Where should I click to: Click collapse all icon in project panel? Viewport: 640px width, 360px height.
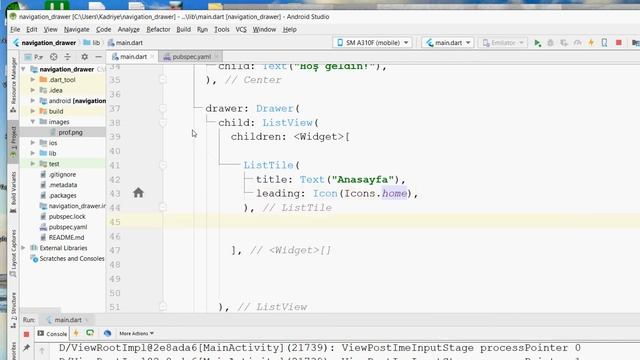coord(68,57)
